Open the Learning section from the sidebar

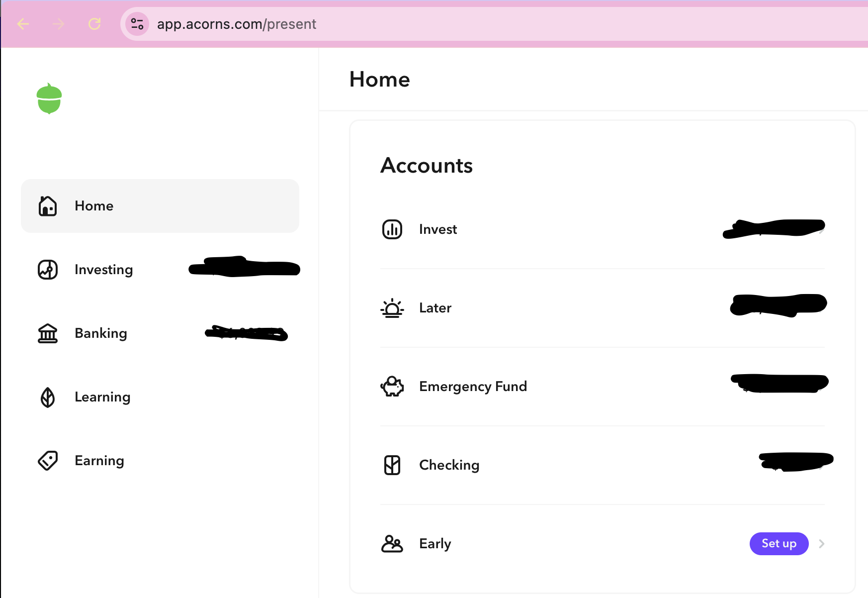(102, 397)
